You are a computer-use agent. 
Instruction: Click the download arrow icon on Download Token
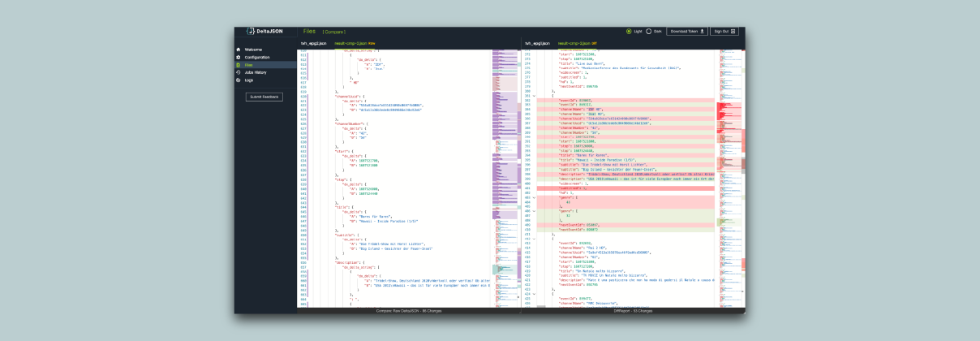click(702, 31)
